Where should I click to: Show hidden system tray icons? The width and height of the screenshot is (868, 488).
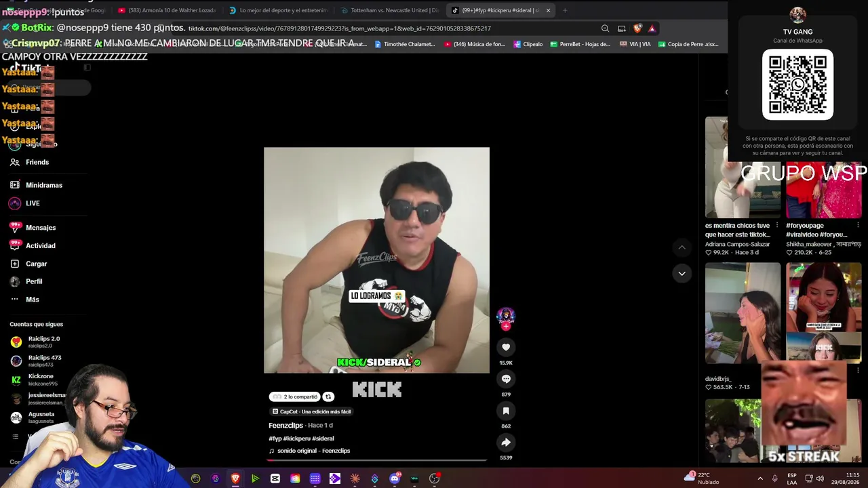click(x=760, y=479)
